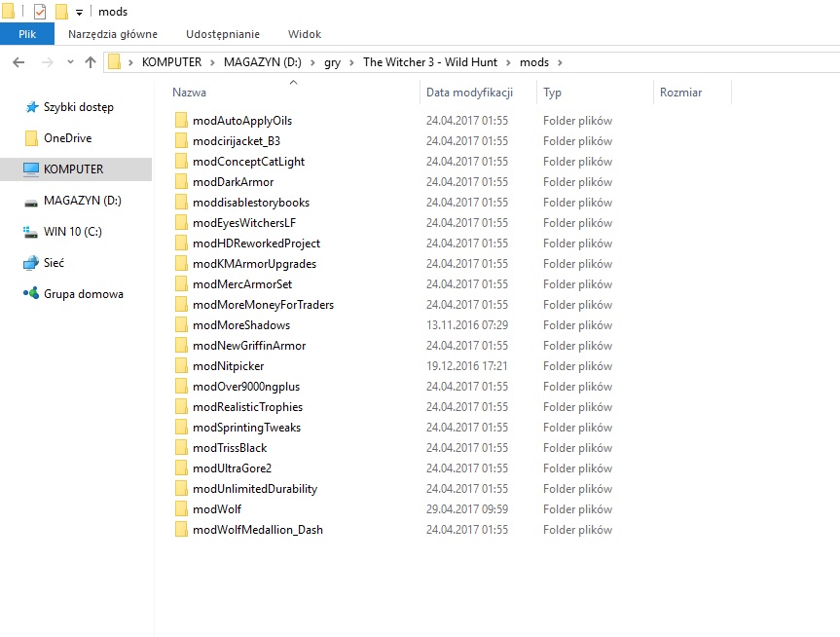This screenshot has width=840, height=637.
Task: Open the Plik menu tab
Action: pos(27,34)
